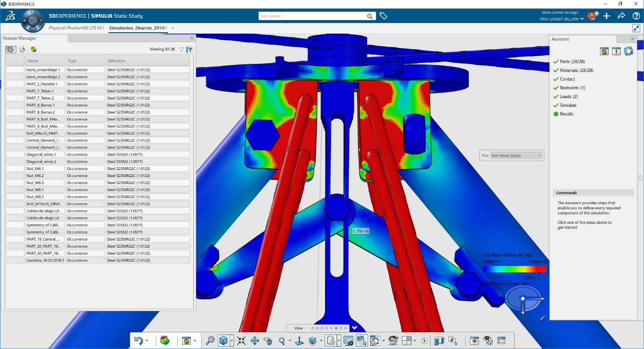This screenshot has width=644, height=349.
Task: Click the Assistant red exclamation icon
Action: click(x=616, y=51)
